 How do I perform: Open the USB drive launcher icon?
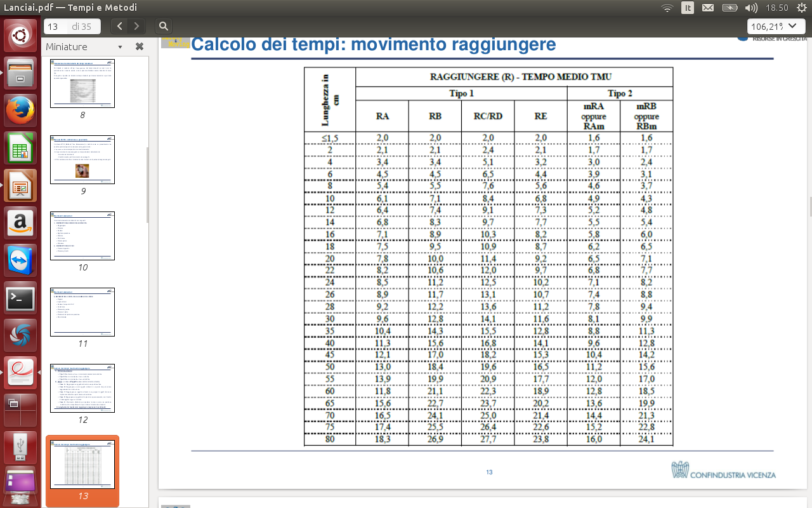tap(20, 448)
